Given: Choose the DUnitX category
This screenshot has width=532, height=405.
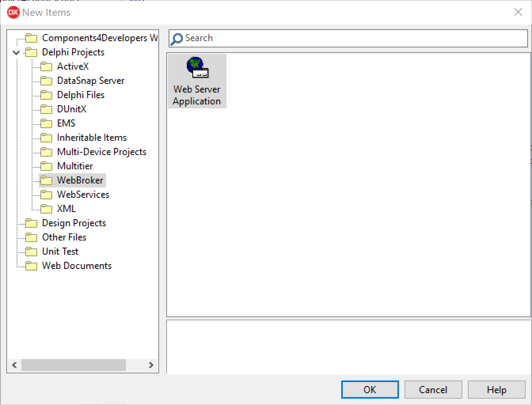Looking at the screenshot, I should [72, 109].
